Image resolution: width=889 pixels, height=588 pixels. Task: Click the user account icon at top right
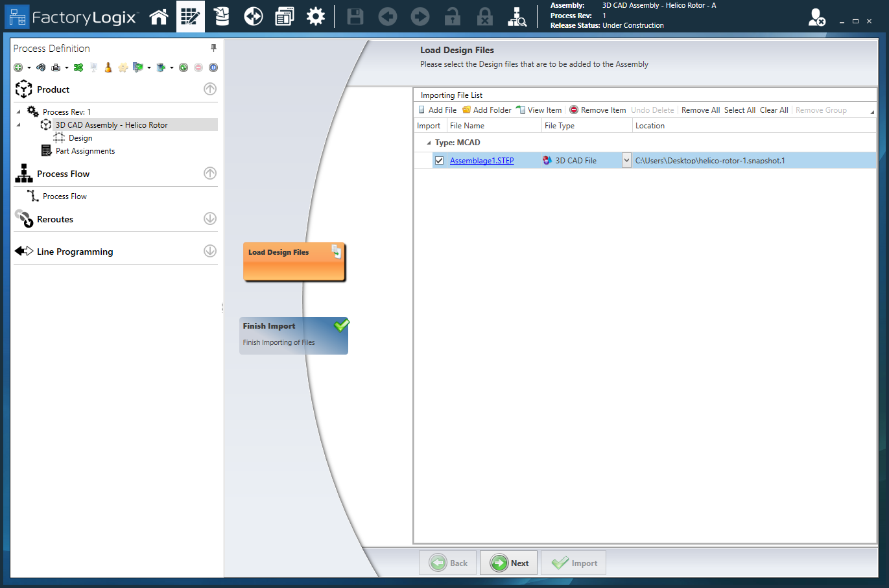pos(815,18)
